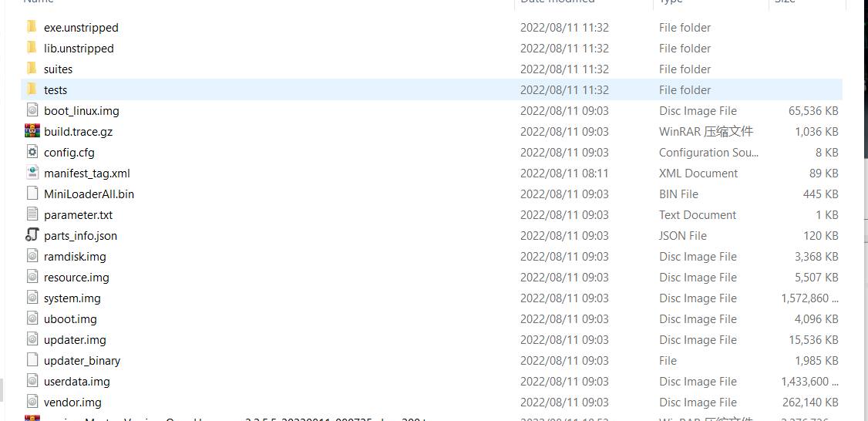Select the vendor.img disc icon
The height and width of the screenshot is (421, 868).
[32, 402]
